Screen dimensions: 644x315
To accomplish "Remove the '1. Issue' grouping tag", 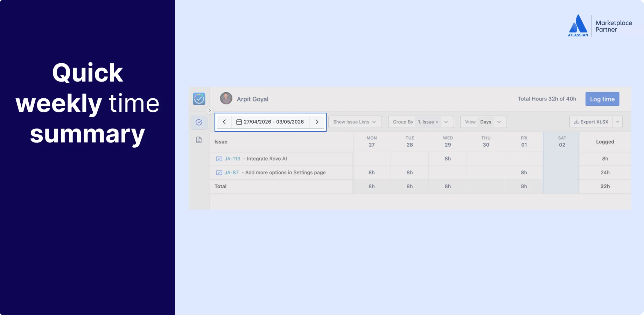I will [x=437, y=122].
